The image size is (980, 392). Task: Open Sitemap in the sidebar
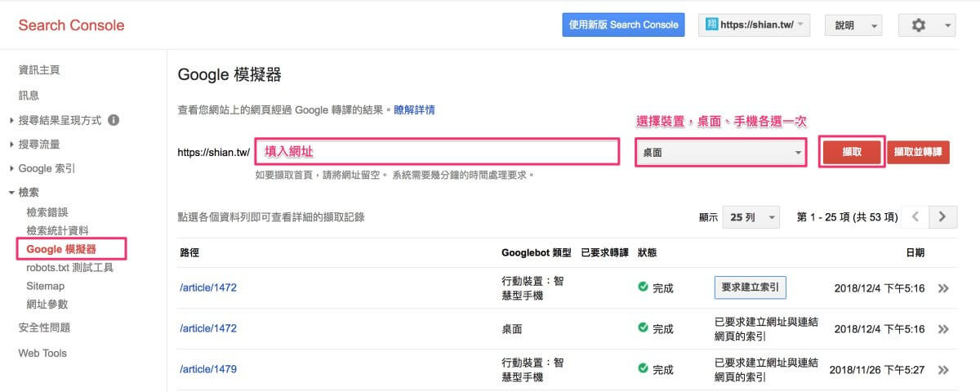[45, 286]
